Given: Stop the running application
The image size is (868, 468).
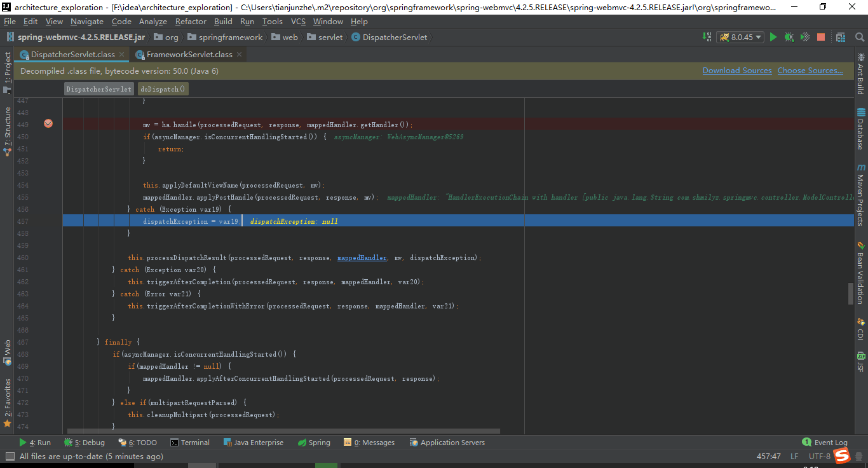Looking at the screenshot, I should coord(820,38).
